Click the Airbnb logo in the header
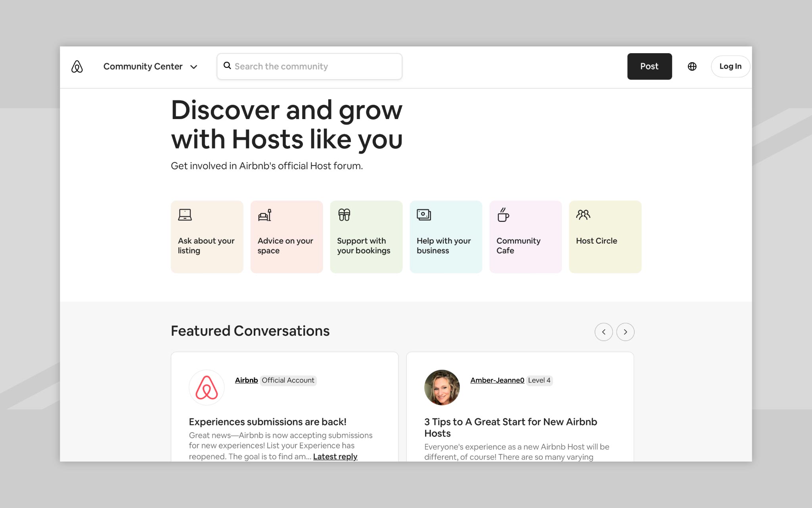Screen dimensions: 812x508 [x=77, y=66]
